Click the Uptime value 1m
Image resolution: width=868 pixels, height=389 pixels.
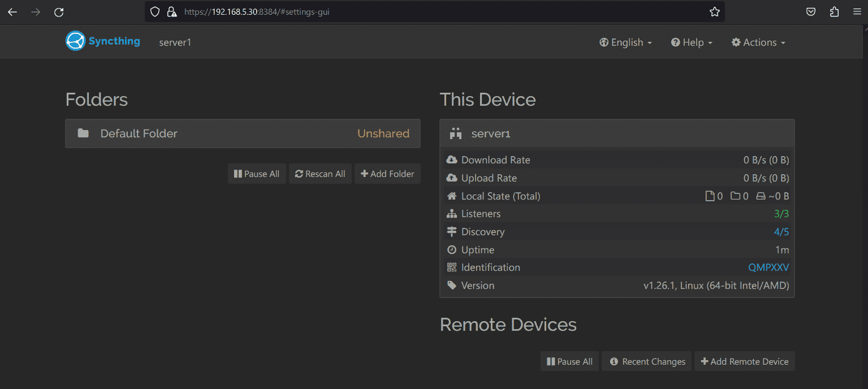click(x=782, y=250)
